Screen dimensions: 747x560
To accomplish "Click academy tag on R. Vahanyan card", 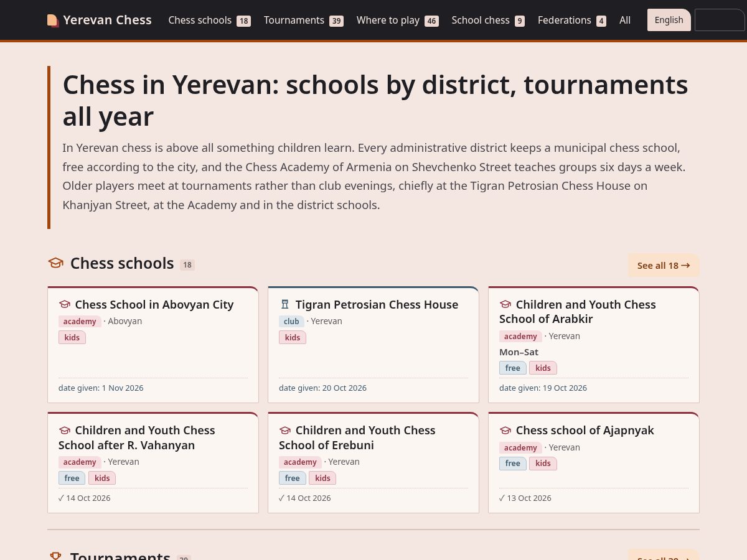I will point(80,462).
